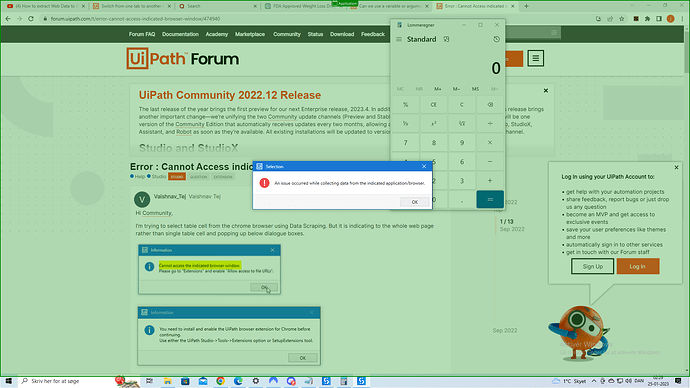690x388 pixels.
Task: Click the orange STUDIO tag
Action: 177,177
